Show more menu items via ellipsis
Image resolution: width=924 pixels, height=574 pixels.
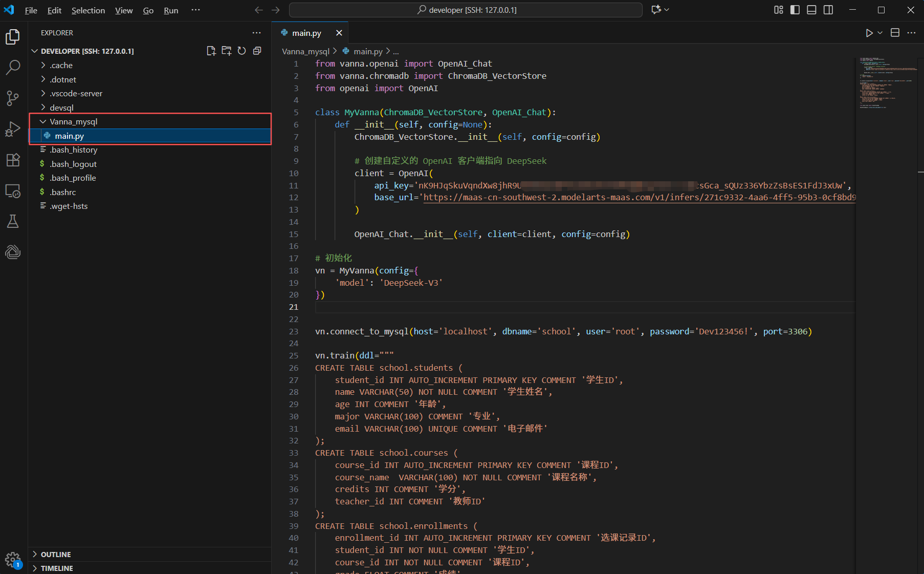[x=195, y=10]
